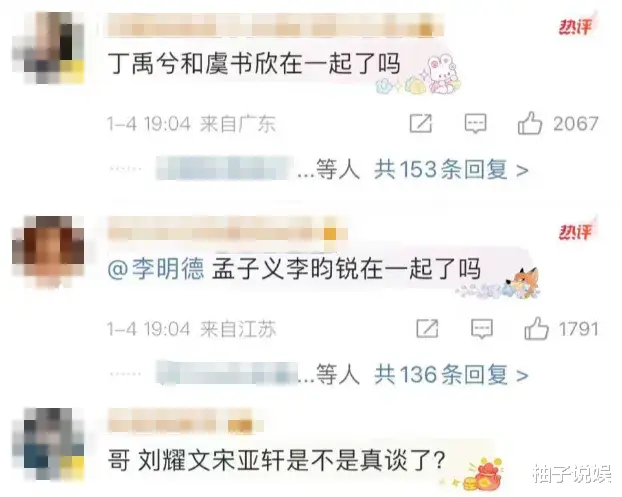The image size is (622, 497).
Task: Open third commenter's blurred avatar
Action: click(x=49, y=444)
